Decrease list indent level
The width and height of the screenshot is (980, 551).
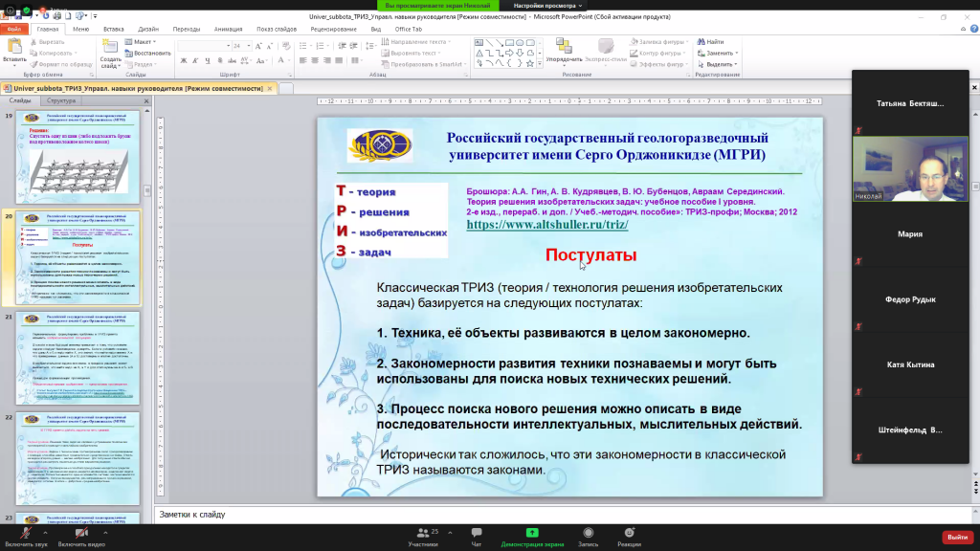click(342, 46)
